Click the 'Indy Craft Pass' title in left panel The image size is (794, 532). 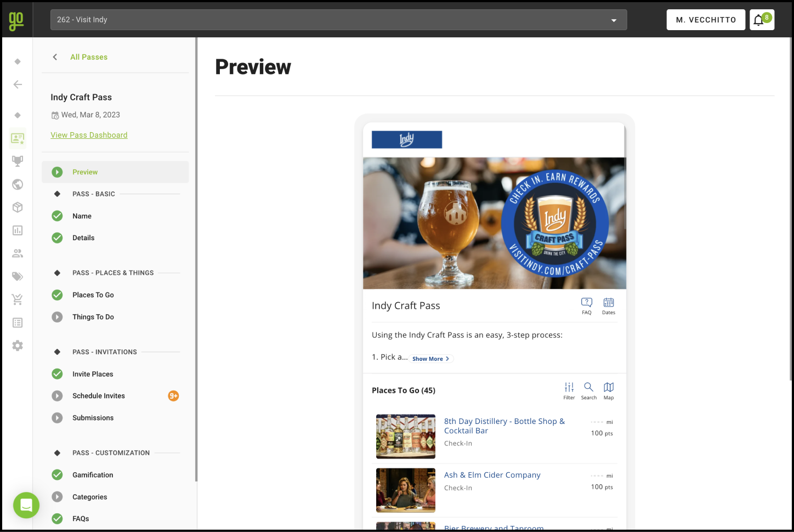[x=81, y=97]
